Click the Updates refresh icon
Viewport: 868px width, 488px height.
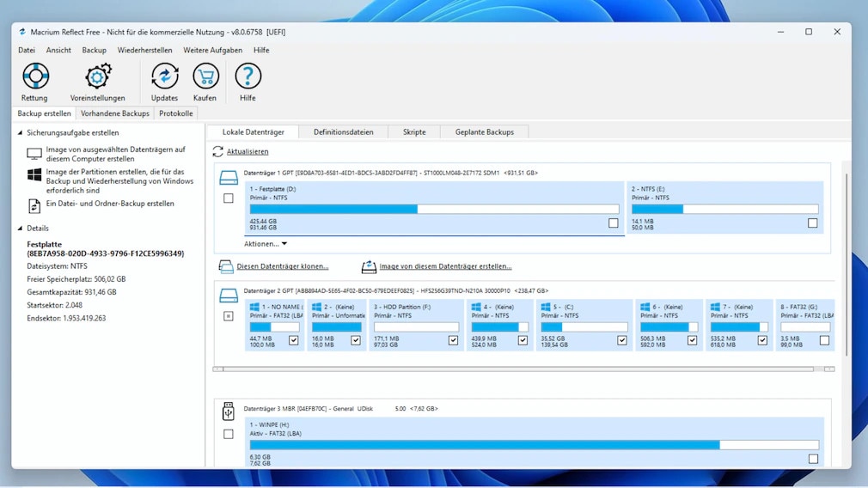point(164,76)
